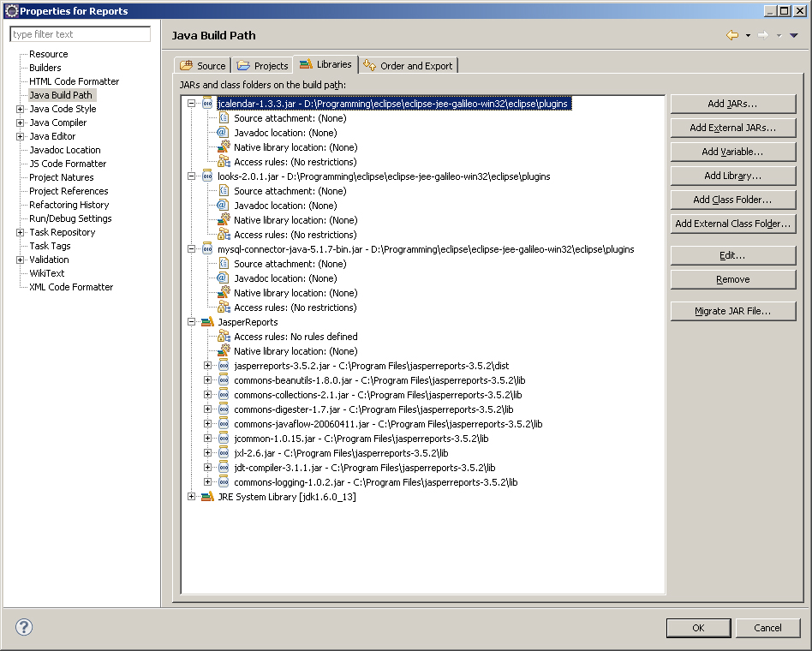Image resolution: width=812 pixels, height=651 pixels.
Task: Switch to the Source tab
Action: [x=202, y=66]
